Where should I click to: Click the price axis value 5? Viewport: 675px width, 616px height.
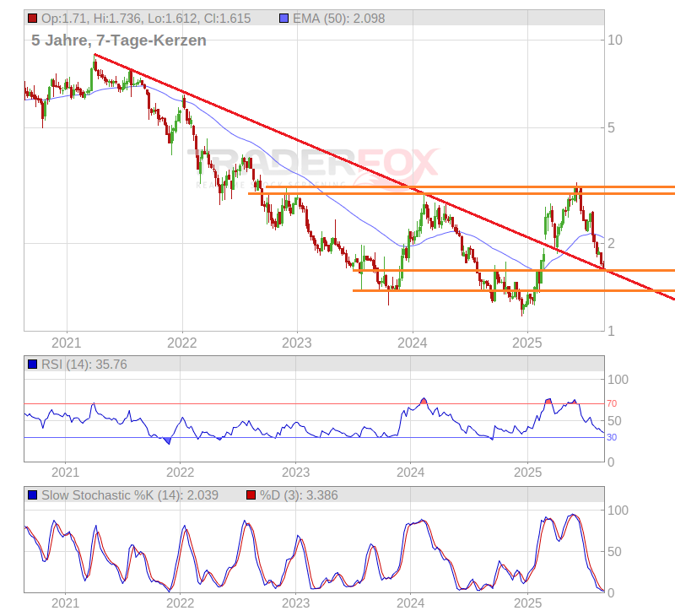[613, 127]
